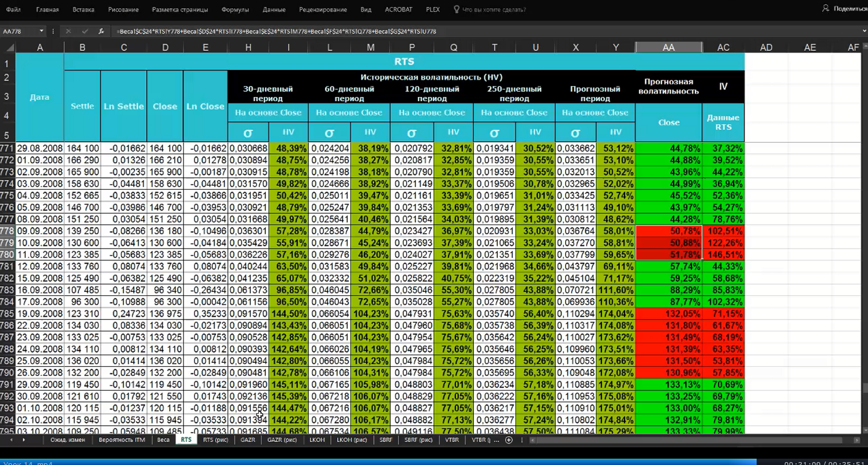868x465 pixels.
Task: Click the Insert Function fx icon
Action: 101,31
